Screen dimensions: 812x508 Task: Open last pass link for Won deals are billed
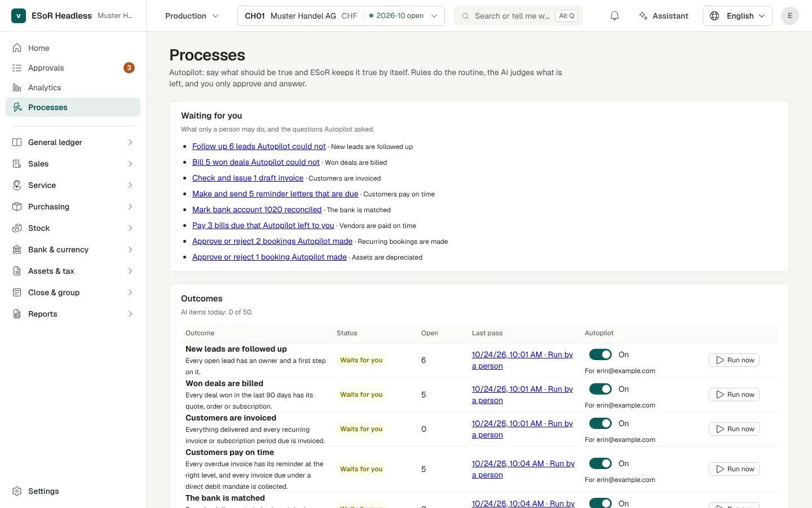click(522, 395)
